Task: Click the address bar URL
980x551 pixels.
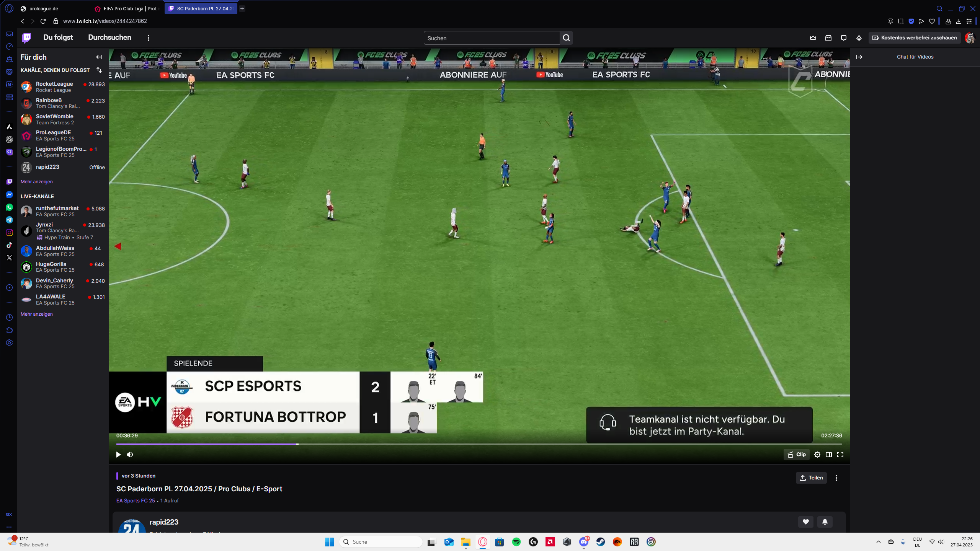Action: pyautogui.click(x=105, y=21)
